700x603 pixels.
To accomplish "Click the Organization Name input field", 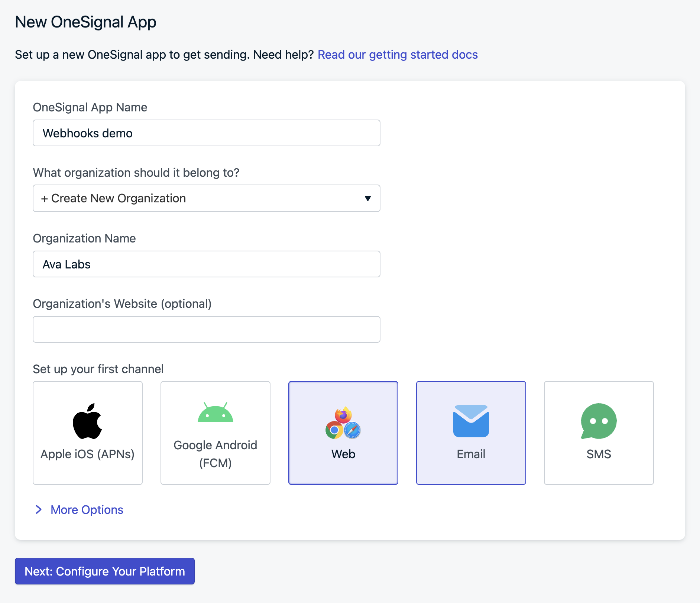I will 207,264.
